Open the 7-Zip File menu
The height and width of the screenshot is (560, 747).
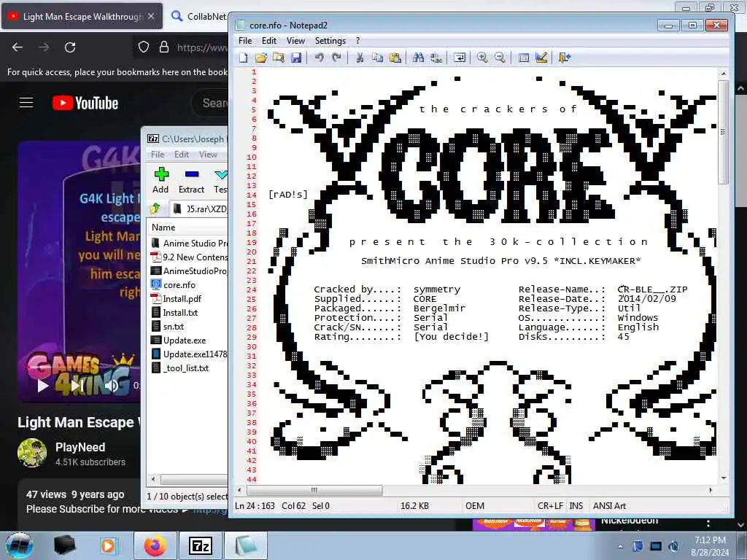(x=158, y=155)
